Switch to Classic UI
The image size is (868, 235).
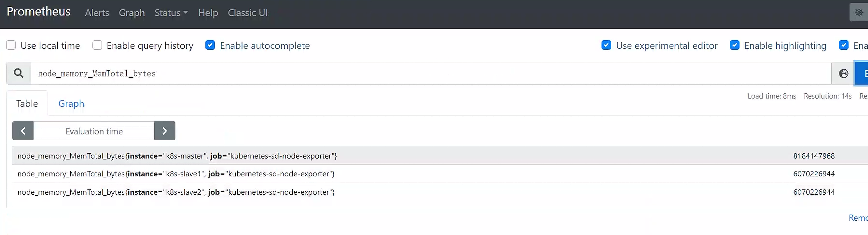pyautogui.click(x=248, y=13)
